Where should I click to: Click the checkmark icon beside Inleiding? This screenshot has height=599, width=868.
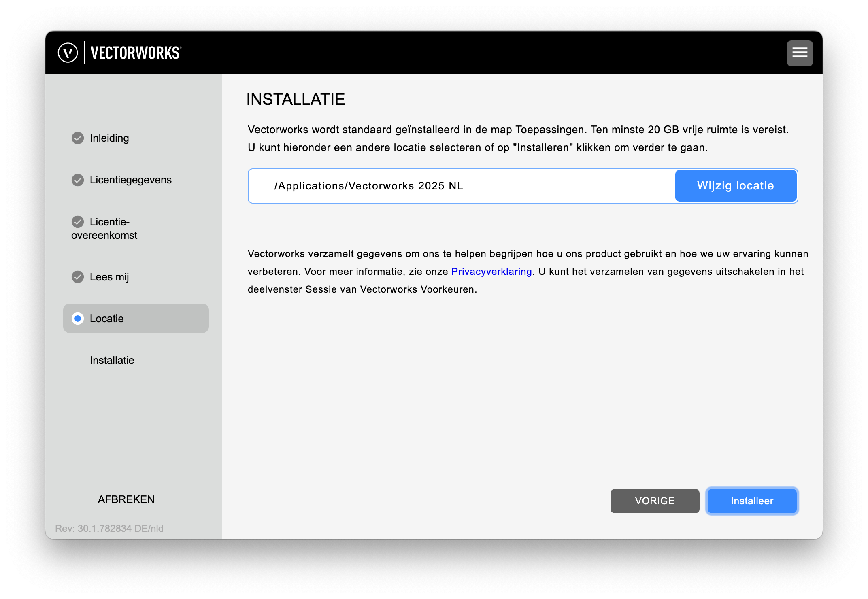(78, 138)
